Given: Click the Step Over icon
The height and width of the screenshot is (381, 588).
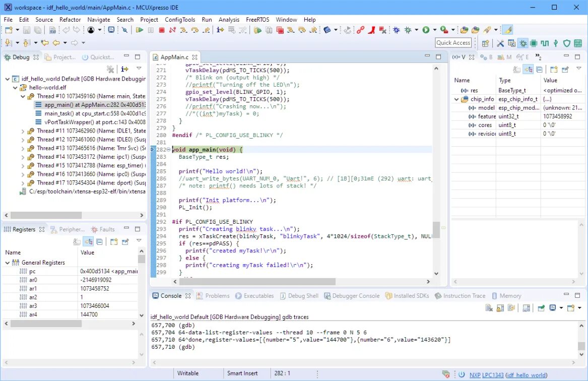Looking at the screenshot, I should (x=194, y=30).
